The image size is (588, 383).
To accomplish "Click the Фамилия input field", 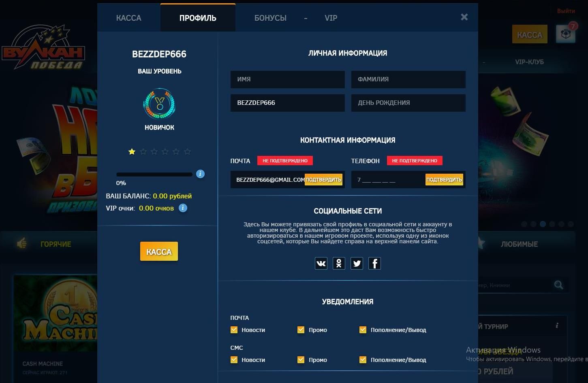I will click(408, 79).
